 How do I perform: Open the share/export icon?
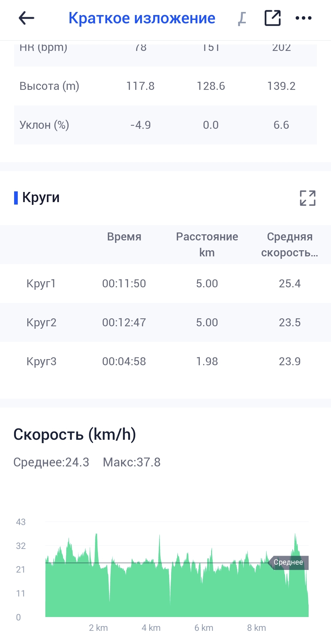[272, 18]
